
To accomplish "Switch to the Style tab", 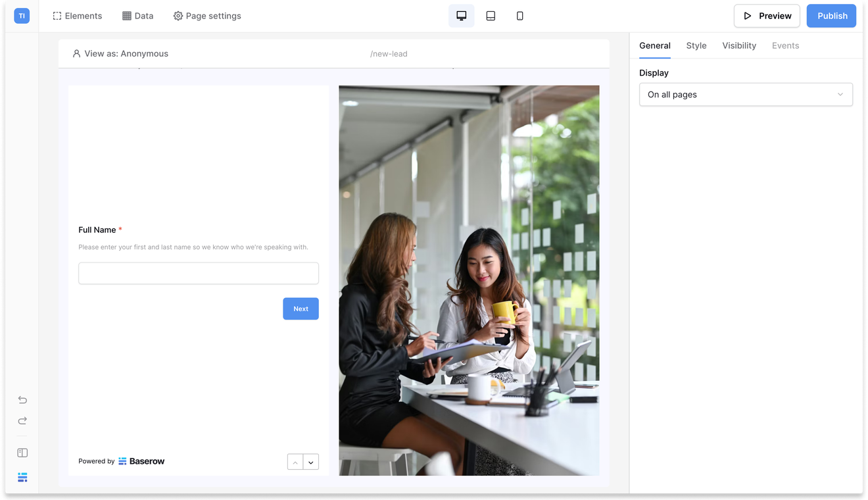I will coord(696,45).
